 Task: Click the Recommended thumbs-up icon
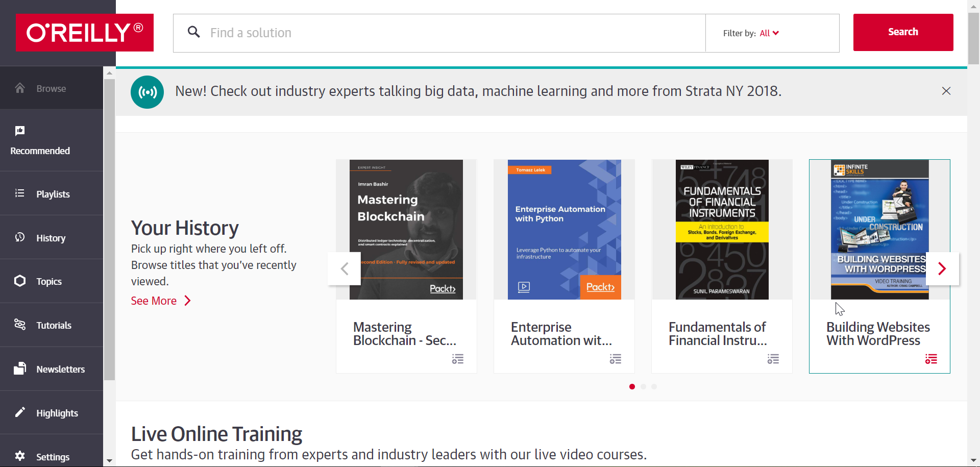20,131
